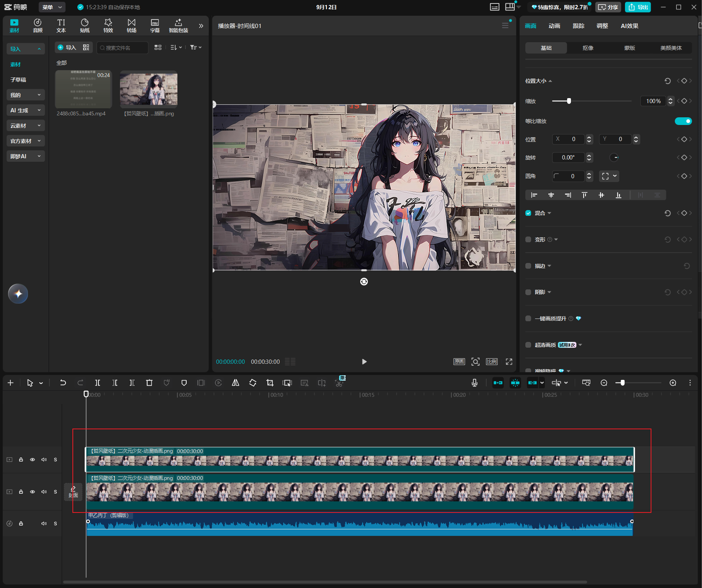Hide the 封面 main video track
This screenshot has width=702, height=588.
tap(33, 492)
